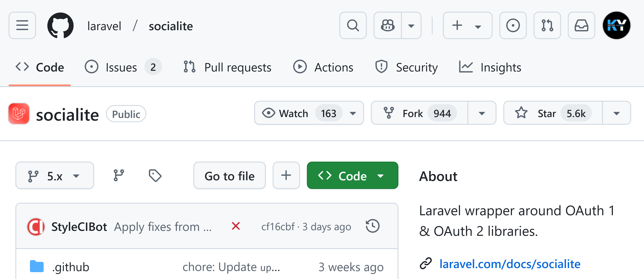Open the notifications inbox icon

(581, 25)
